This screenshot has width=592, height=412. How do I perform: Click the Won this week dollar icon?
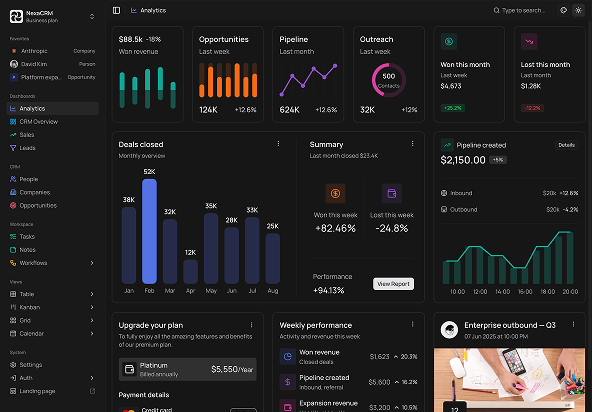tap(335, 193)
